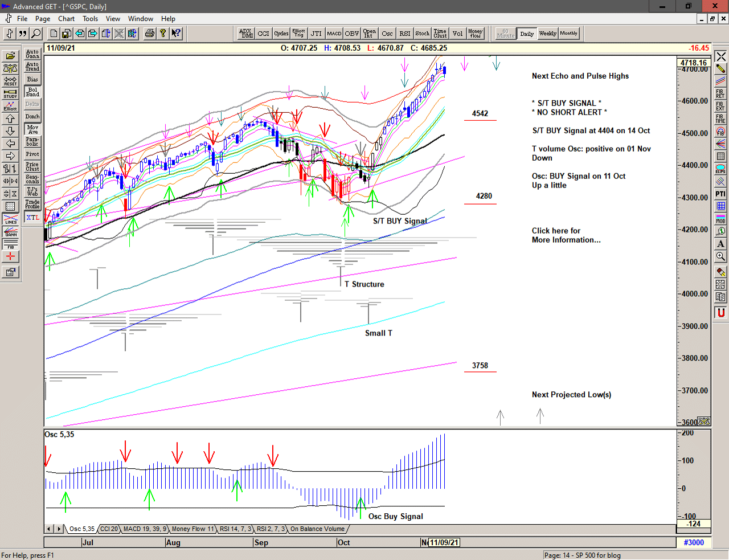Select the GANN lines tool
This screenshot has width=729, height=560.
coord(10,231)
